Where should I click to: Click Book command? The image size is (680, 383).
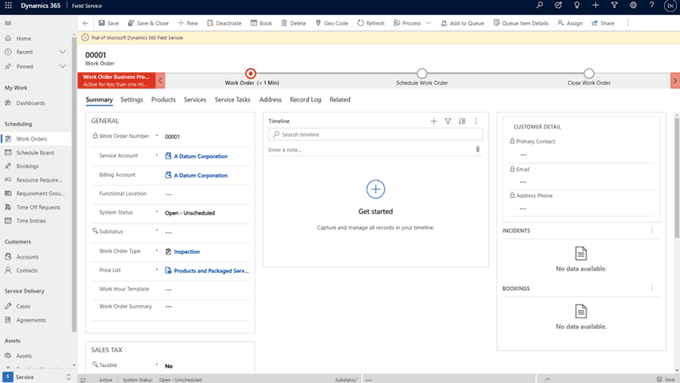(262, 23)
